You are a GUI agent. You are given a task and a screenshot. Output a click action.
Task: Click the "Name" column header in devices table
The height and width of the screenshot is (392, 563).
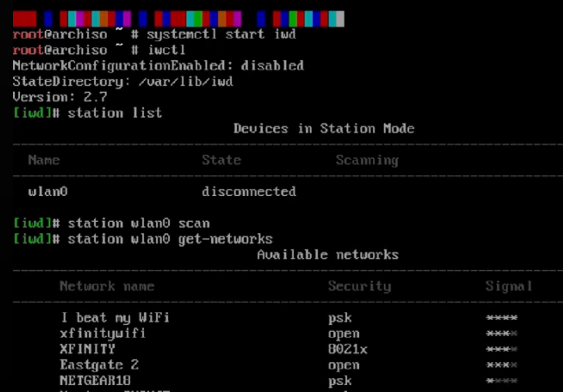click(44, 160)
